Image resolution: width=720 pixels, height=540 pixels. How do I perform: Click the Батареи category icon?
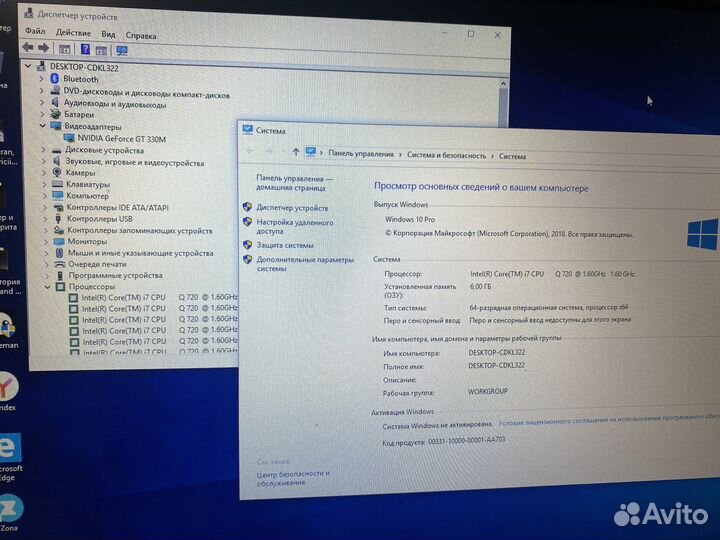(x=55, y=114)
